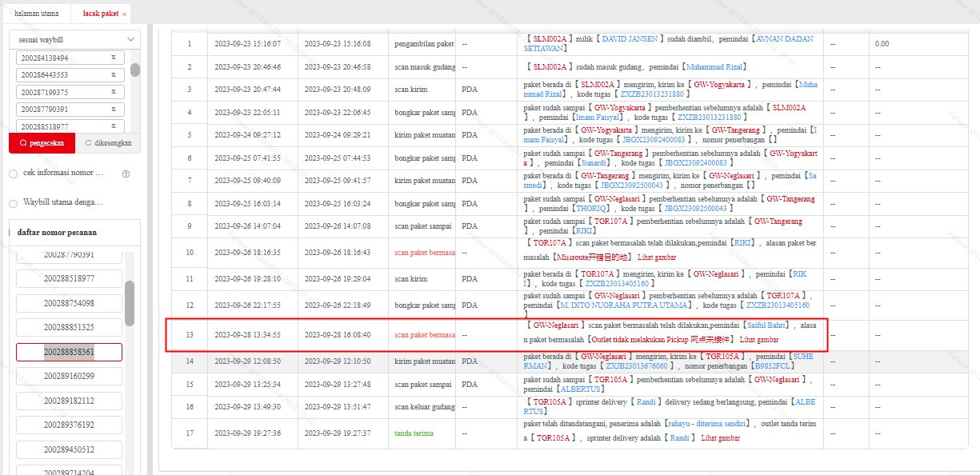Click daftar nomor pesanan heading
This screenshot has height=475, width=980.
pos(57,233)
